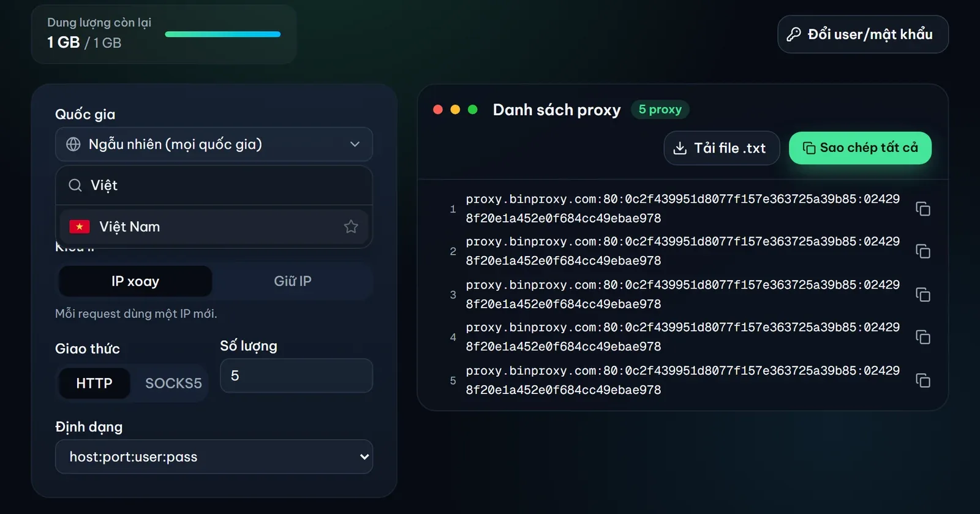Switch to Giữ IP sticky mode

point(293,281)
